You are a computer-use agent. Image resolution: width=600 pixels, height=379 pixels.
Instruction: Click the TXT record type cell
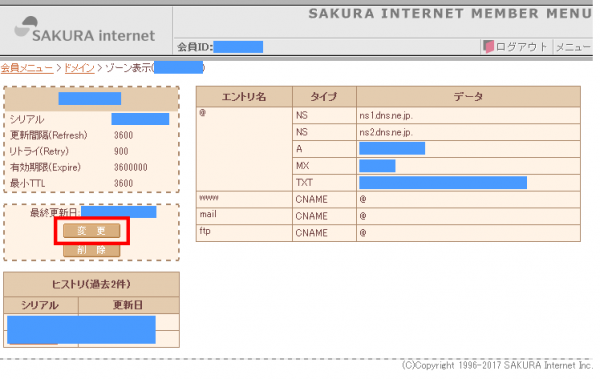(324, 183)
